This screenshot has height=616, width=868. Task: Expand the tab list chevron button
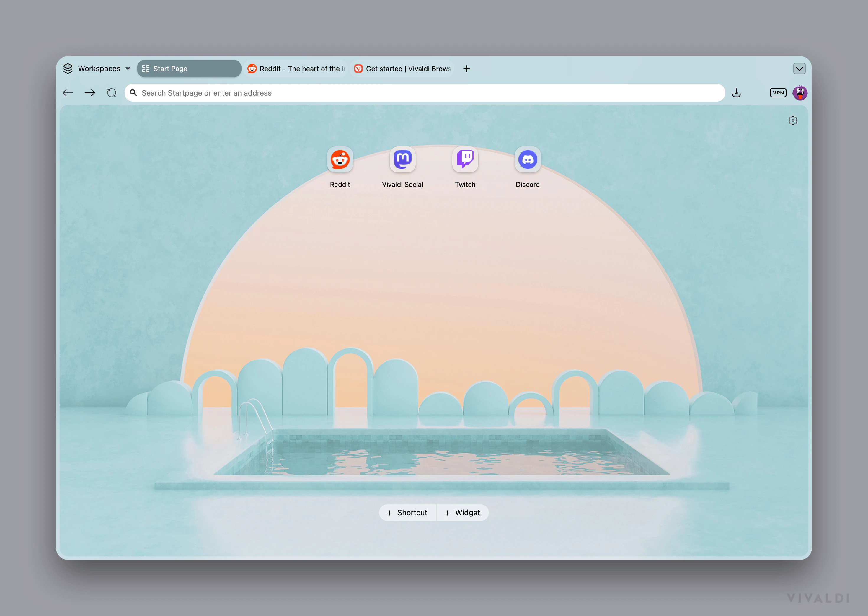point(799,69)
